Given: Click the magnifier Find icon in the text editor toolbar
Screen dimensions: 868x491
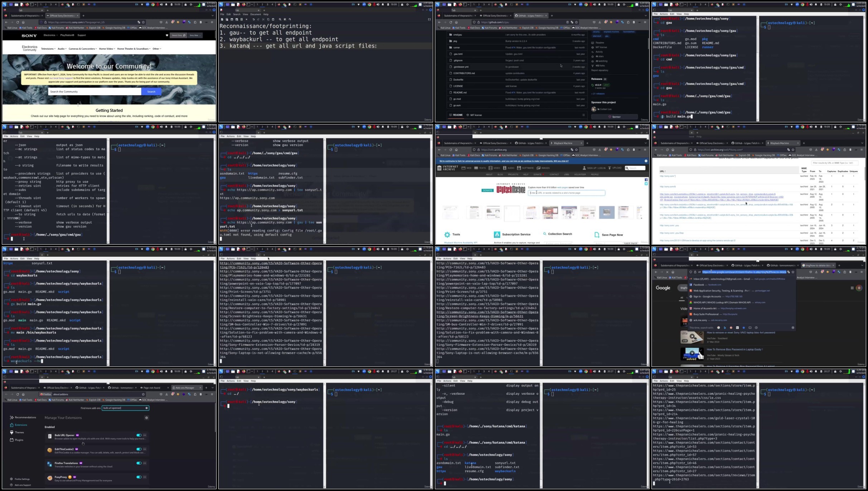Looking at the screenshot, I should (280, 19).
